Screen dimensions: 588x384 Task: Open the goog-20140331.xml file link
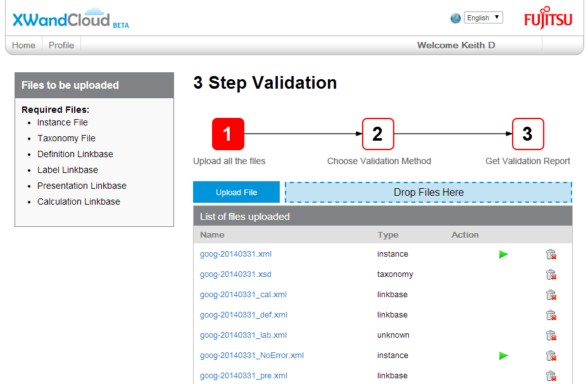(235, 254)
